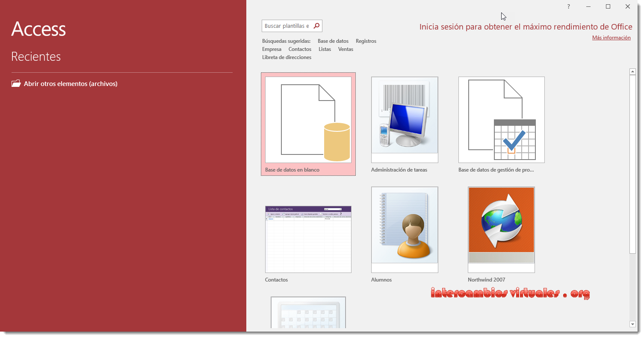Open the Ventas suggested search
The height and width of the screenshot is (338, 644).
346,49
